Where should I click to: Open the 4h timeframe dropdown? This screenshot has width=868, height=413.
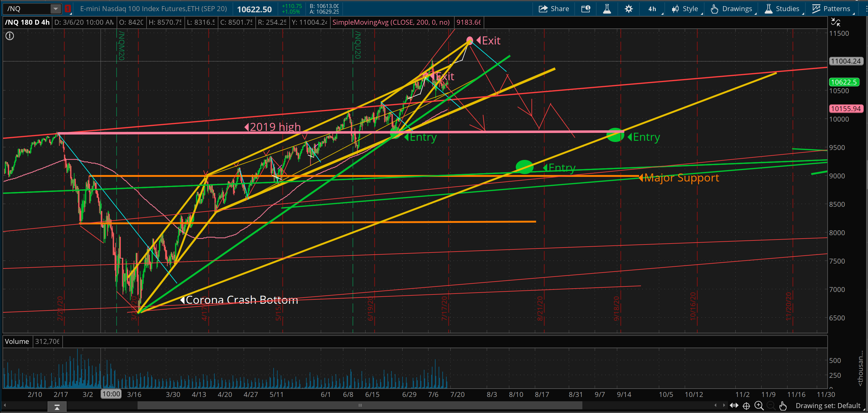653,9
